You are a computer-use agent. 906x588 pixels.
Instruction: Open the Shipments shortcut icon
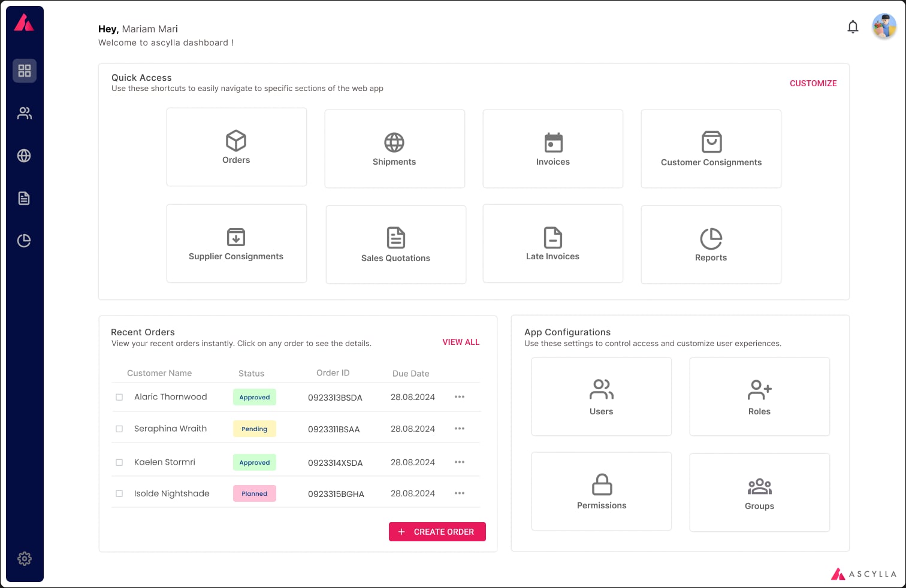click(x=394, y=143)
